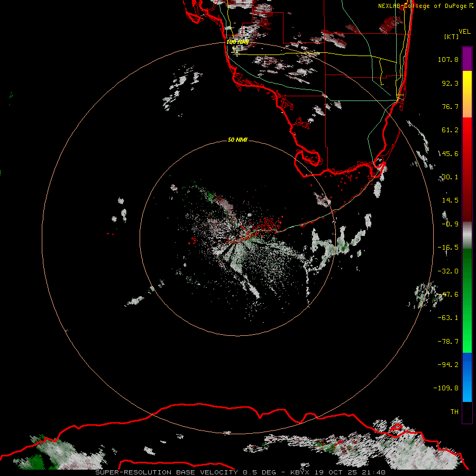476x476 pixels.
Task: Click the 107.8 legend value
Action: [x=448, y=59]
